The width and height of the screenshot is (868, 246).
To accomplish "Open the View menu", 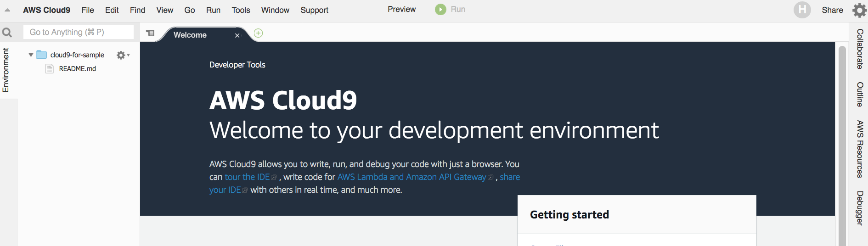I will coord(164,10).
